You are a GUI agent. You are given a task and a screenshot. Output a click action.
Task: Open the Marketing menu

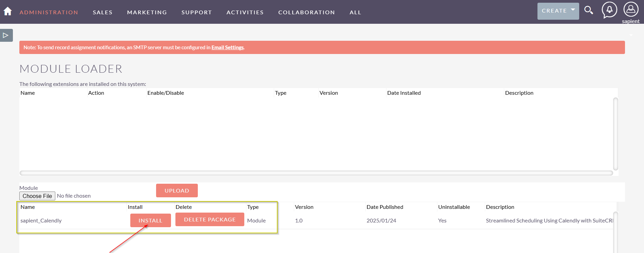[x=147, y=12]
